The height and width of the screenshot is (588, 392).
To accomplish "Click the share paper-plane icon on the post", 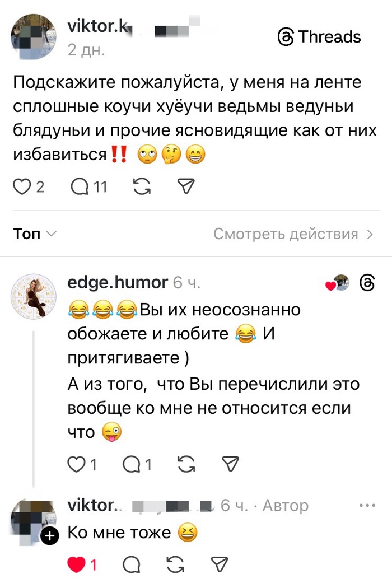I will tap(185, 186).
